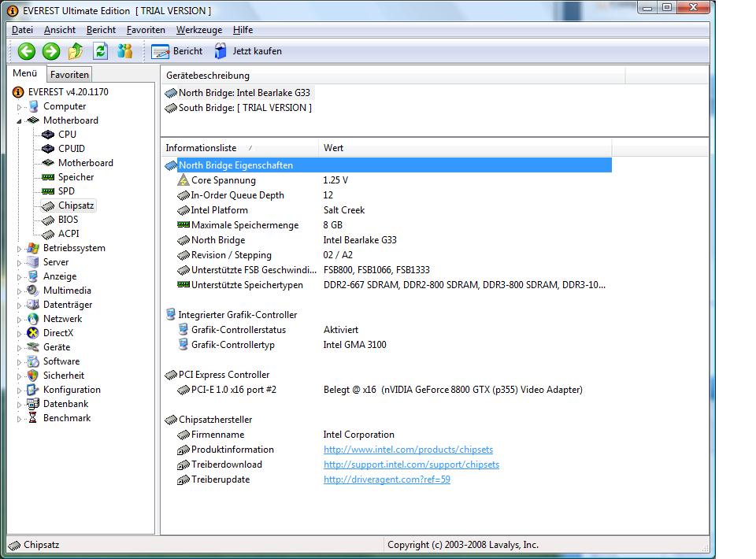Go up one level with folder-arrow icon
This screenshot has height=559, width=756.
(76, 51)
